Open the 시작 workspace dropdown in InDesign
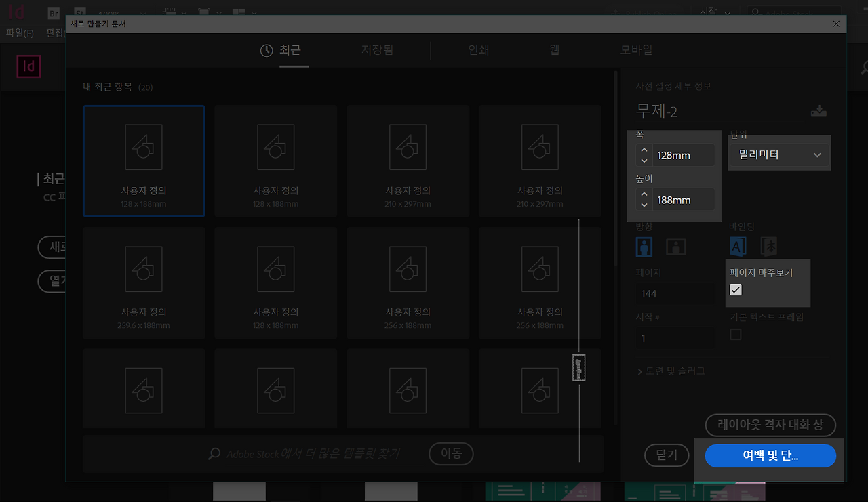Screen dimensions: 868x502 click(x=715, y=12)
